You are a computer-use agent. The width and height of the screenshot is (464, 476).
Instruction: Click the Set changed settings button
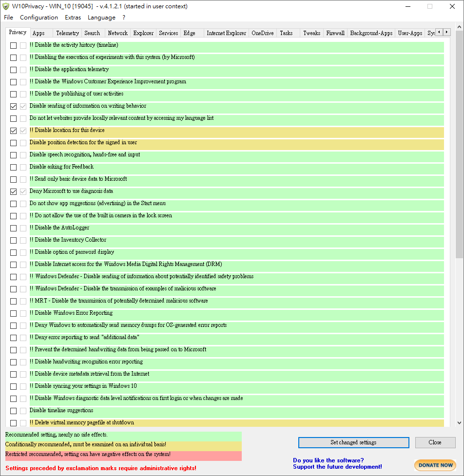[353, 442]
